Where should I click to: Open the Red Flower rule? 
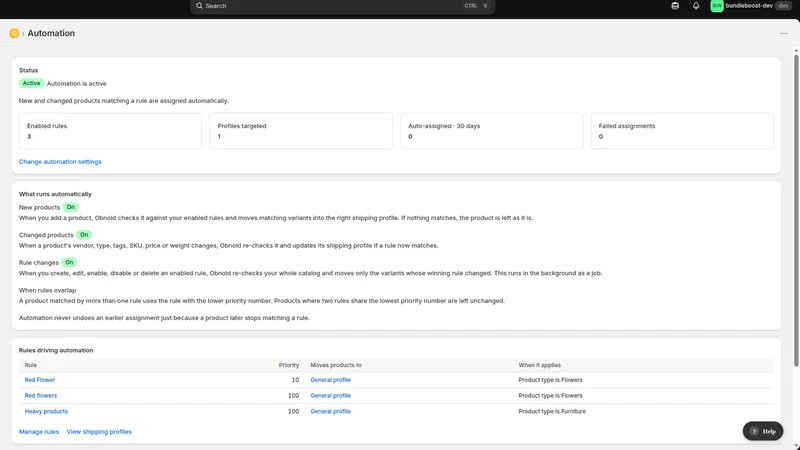click(x=40, y=380)
